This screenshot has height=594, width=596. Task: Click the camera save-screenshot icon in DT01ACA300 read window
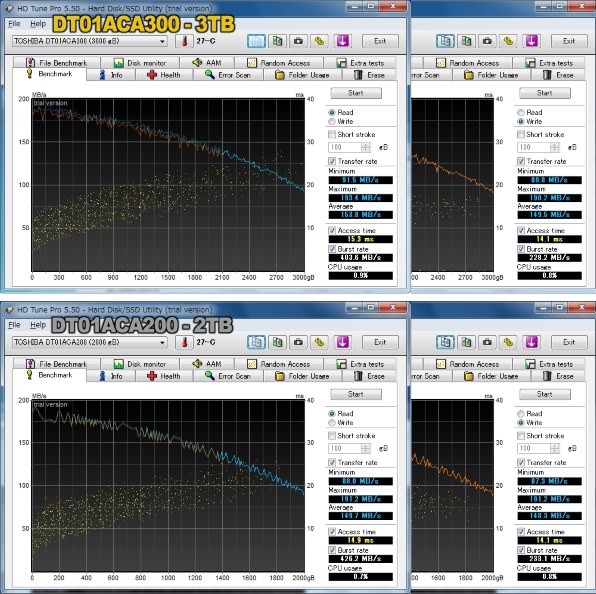coord(298,41)
